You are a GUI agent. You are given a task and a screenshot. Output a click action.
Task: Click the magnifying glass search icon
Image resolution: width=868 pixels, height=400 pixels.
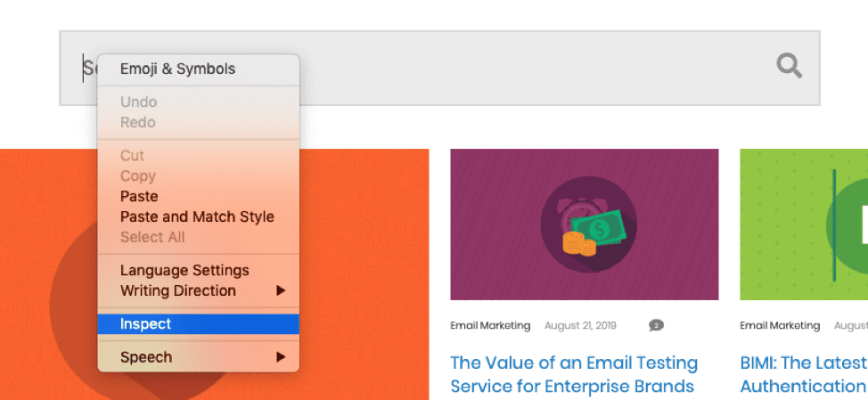789,65
